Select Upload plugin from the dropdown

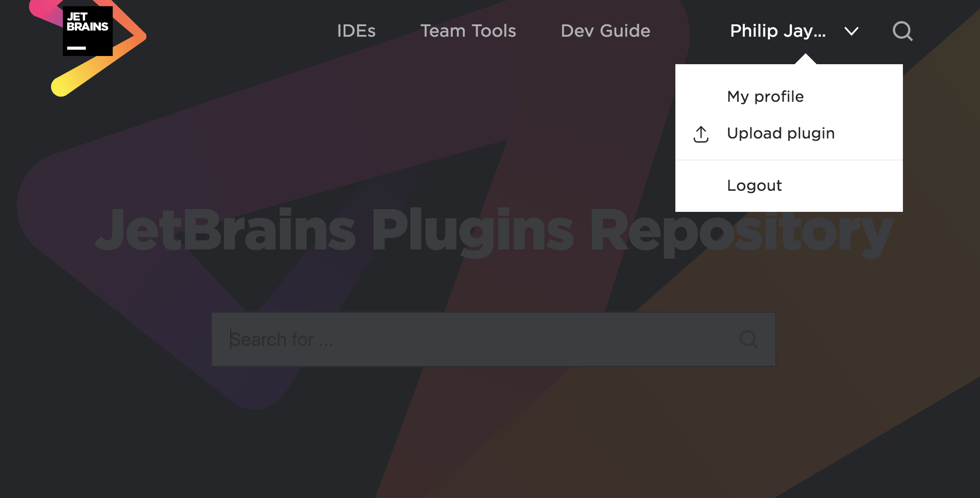[x=781, y=133]
